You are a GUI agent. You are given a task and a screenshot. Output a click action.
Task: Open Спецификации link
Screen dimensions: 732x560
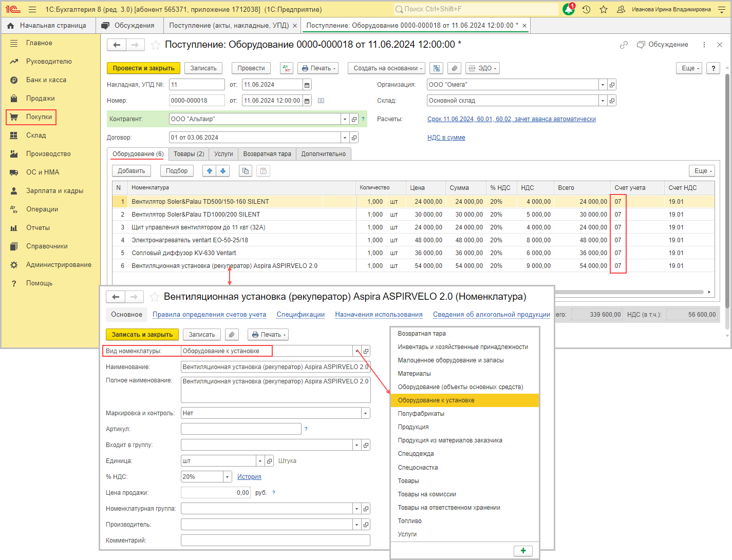click(301, 315)
